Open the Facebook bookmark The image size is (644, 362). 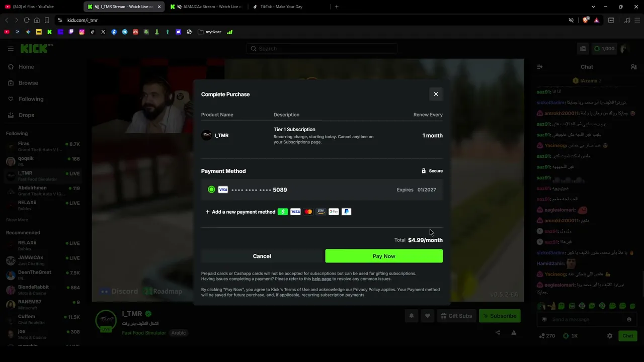pos(114,32)
